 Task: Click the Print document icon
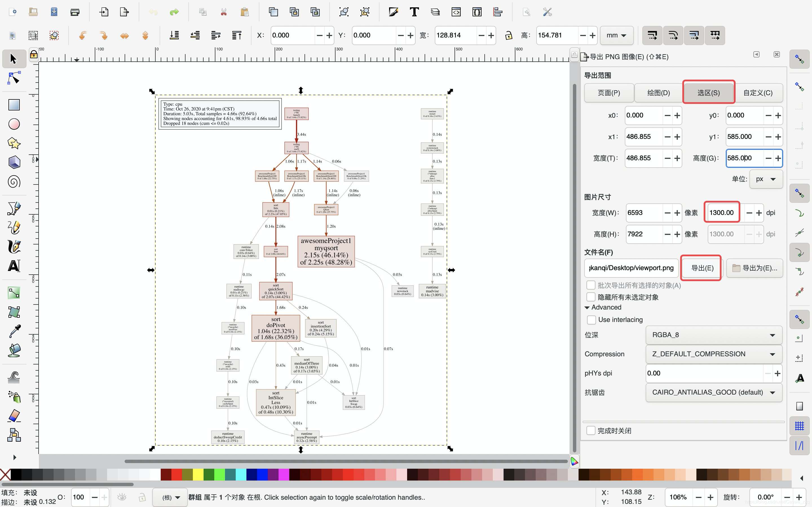pos(75,12)
